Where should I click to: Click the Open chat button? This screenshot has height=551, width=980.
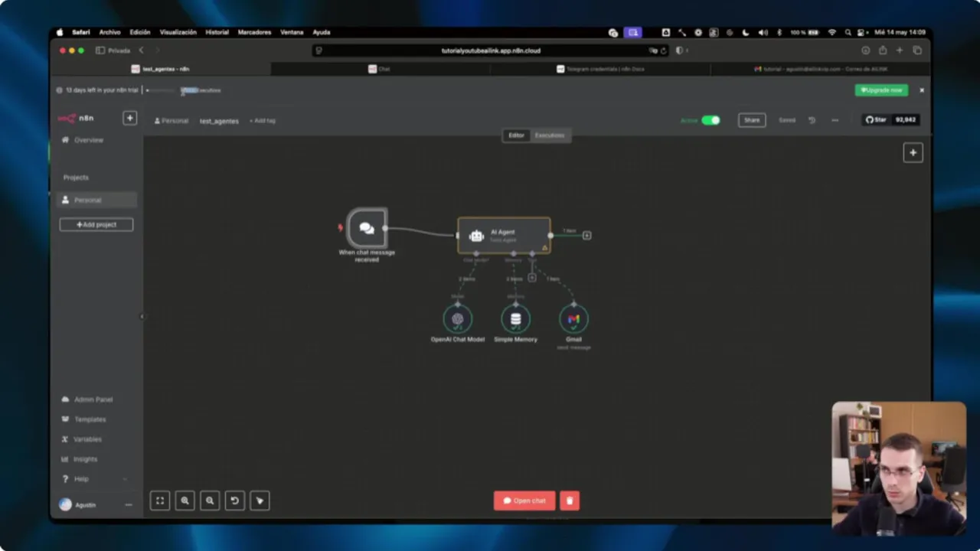[x=524, y=500]
